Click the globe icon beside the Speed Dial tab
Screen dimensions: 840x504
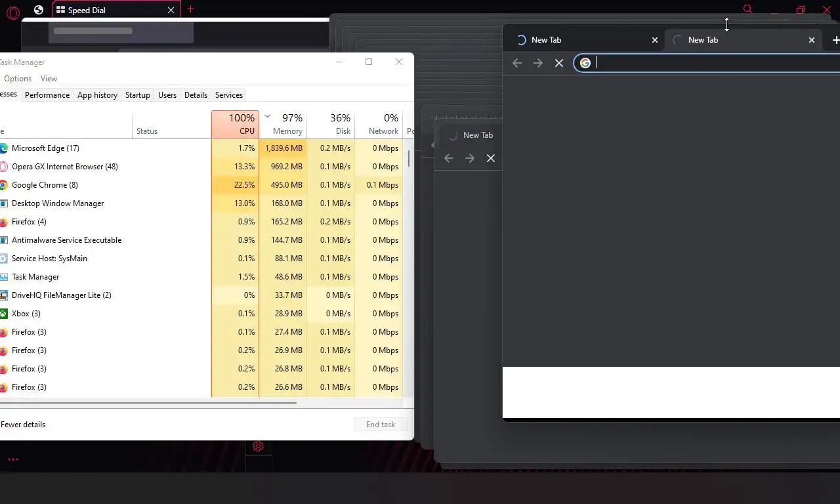coord(39,10)
